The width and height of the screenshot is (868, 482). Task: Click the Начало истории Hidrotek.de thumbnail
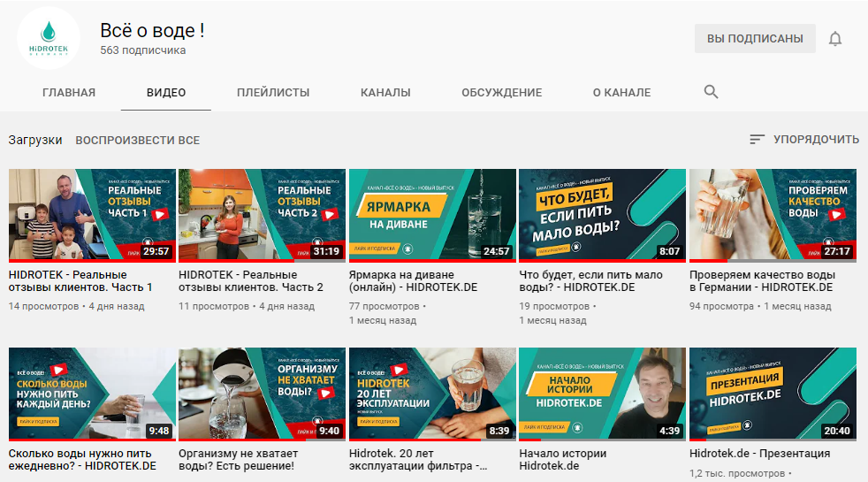coord(602,394)
